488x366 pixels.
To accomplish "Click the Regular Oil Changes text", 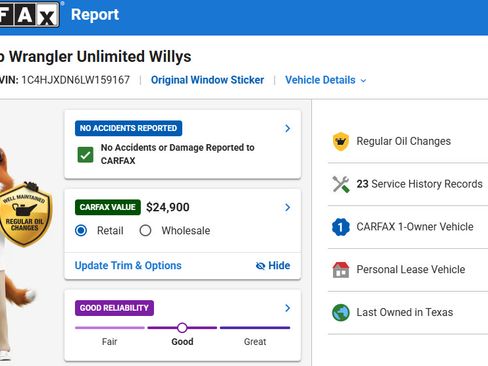I will click(403, 141).
